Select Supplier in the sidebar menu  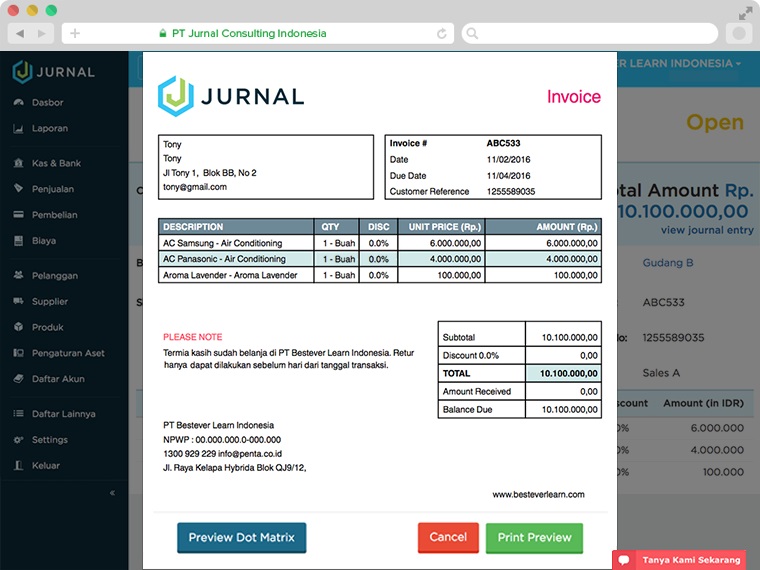pos(50,301)
